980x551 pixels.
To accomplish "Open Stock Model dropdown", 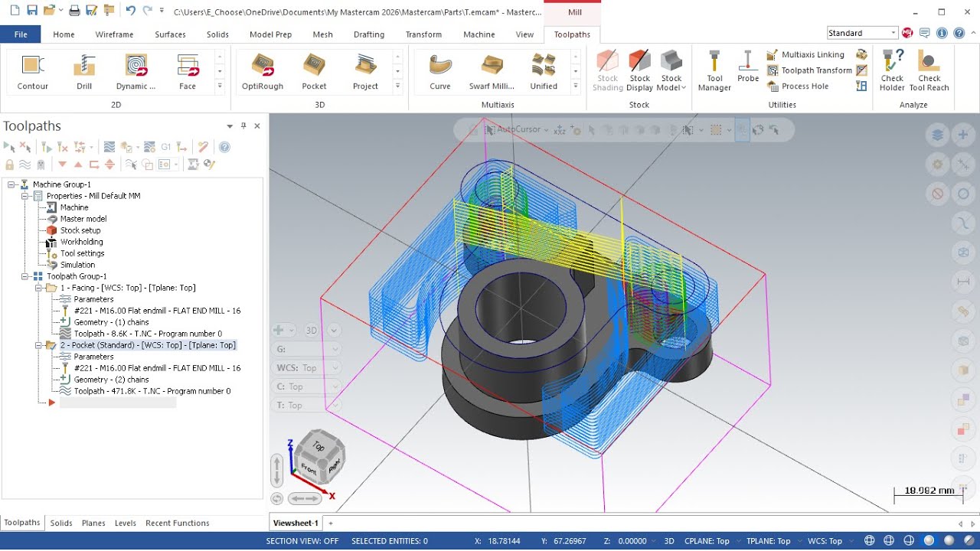I will [x=671, y=72].
